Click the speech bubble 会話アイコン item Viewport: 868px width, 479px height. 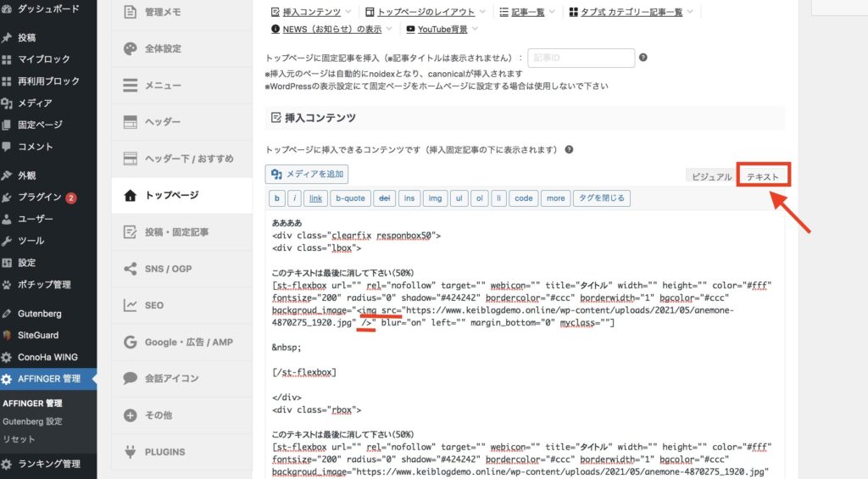pyautogui.click(x=131, y=378)
